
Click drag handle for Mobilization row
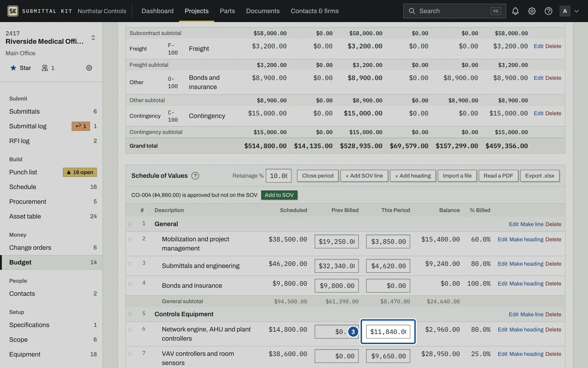click(130, 239)
